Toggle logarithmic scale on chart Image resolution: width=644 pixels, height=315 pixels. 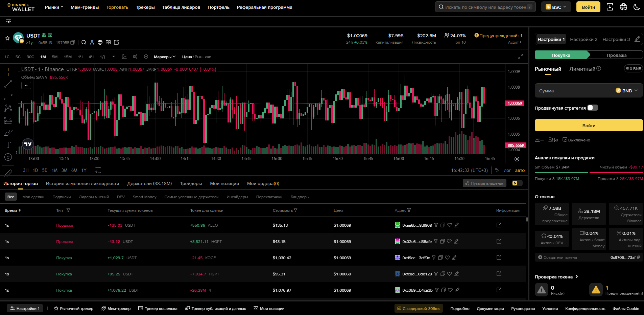(507, 171)
